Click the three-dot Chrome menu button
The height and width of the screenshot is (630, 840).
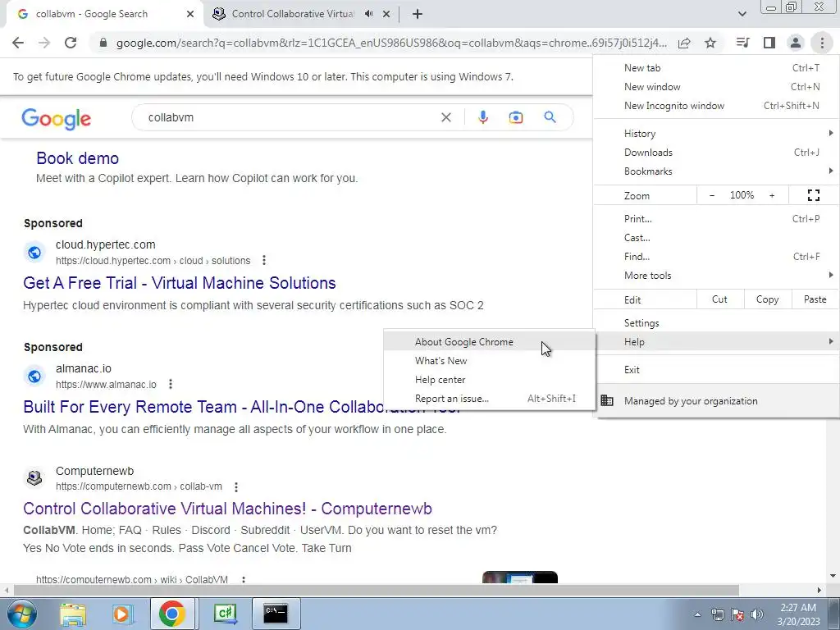point(822,43)
